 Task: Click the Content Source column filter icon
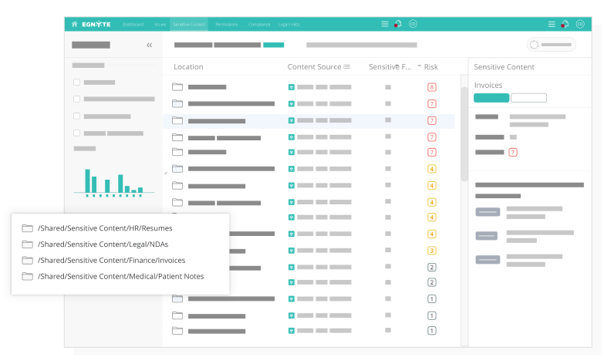click(x=347, y=67)
